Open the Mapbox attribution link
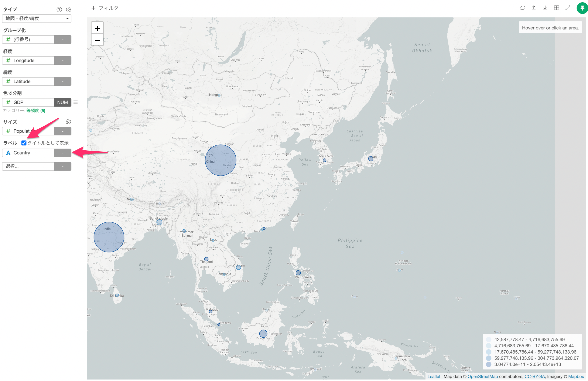The height and width of the screenshot is (381, 588). click(x=576, y=376)
